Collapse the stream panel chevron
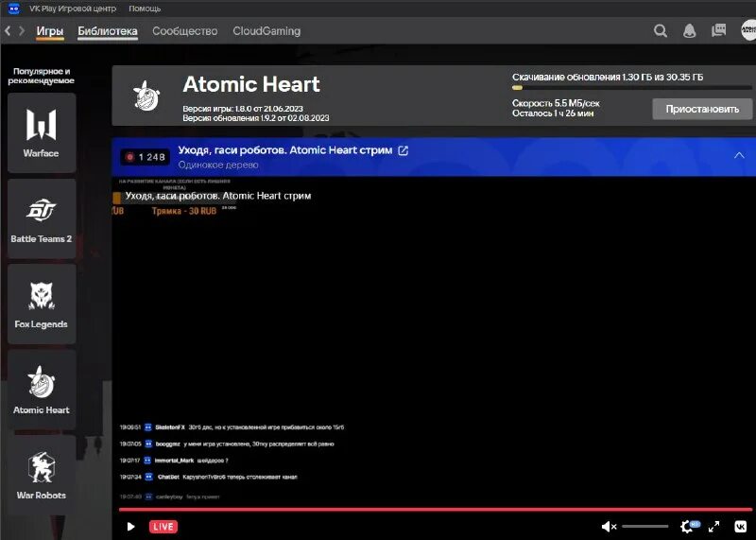Image resolution: width=756 pixels, height=540 pixels. point(739,155)
